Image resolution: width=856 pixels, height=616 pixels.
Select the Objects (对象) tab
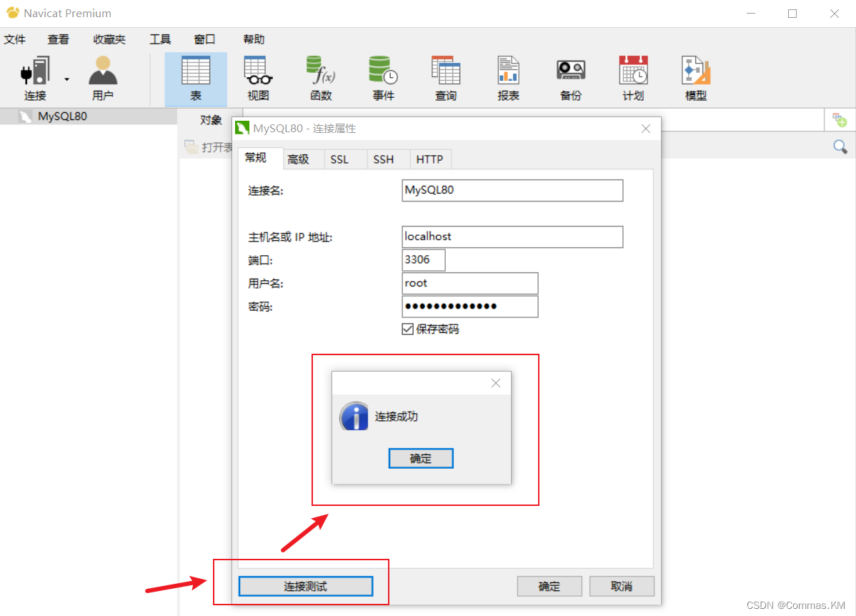pos(210,120)
